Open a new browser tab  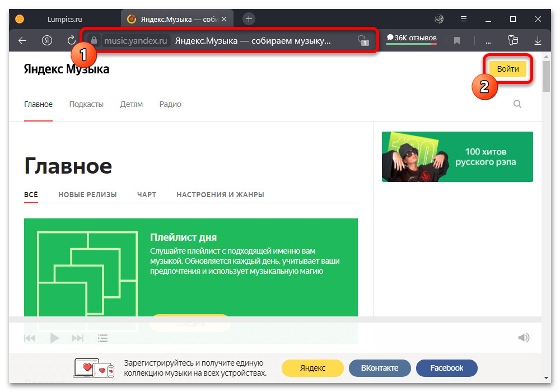tap(249, 18)
